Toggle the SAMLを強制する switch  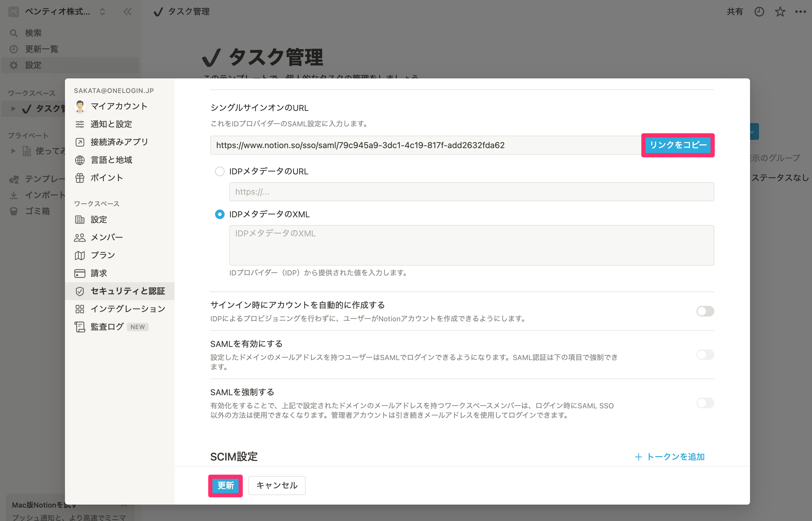pos(705,403)
